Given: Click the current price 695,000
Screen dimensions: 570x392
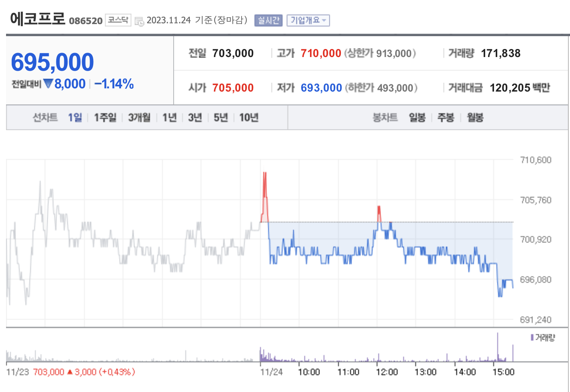Looking at the screenshot, I should (52, 62).
